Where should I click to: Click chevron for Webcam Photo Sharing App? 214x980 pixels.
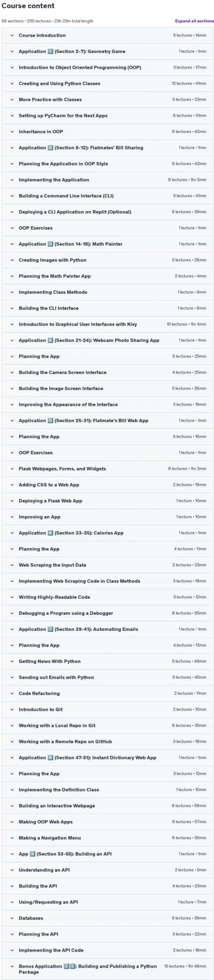click(12, 340)
